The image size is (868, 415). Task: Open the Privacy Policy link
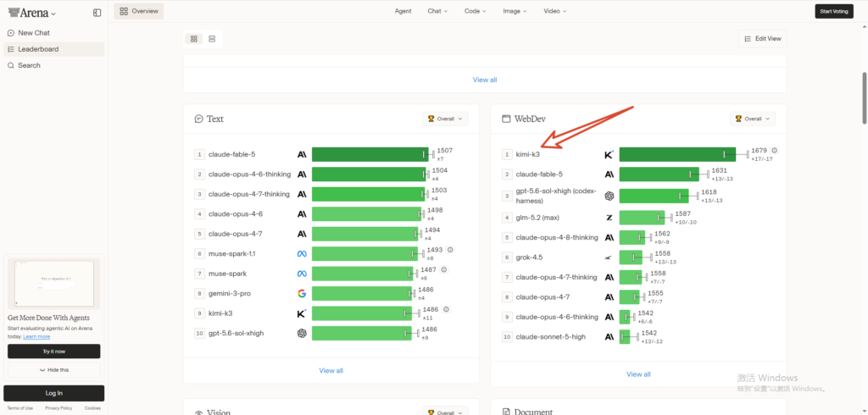click(58, 408)
